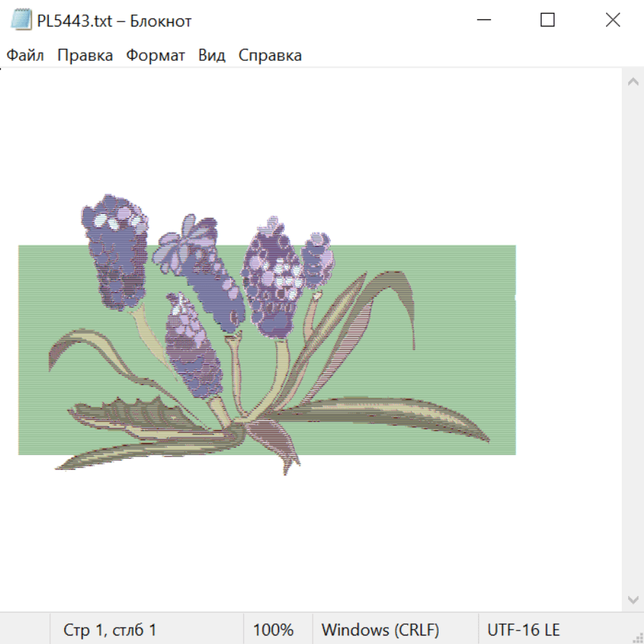Open the Файл menu
The height and width of the screenshot is (644, 644).
pyautogui.click(x=25, y=55)
